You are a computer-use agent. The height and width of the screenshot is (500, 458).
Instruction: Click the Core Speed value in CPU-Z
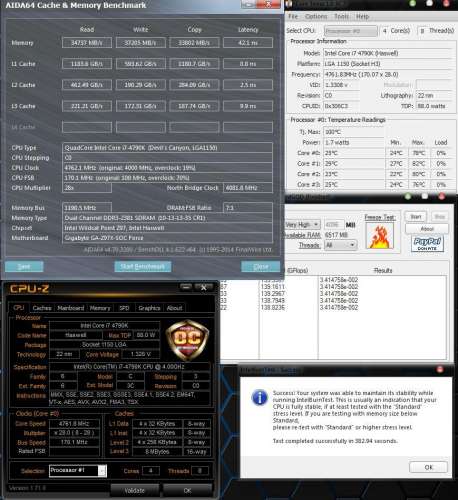[74, 424]
